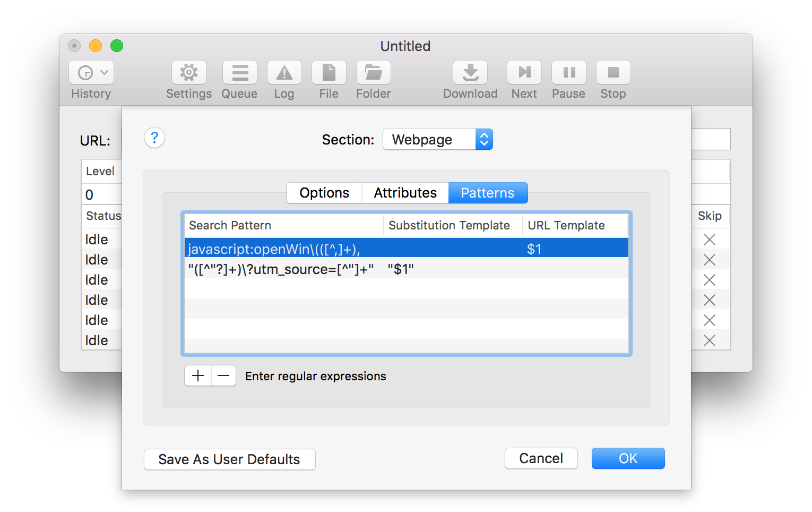
Task: Open the help question mark button
Action: pyautogui.click(x=154, y=138)
